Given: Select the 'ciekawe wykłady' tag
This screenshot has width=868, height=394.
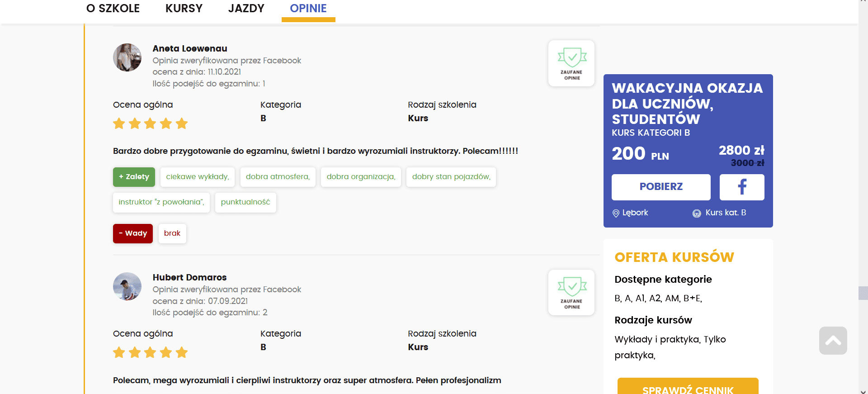Looking at the screenshot, I should pos(198,177).
